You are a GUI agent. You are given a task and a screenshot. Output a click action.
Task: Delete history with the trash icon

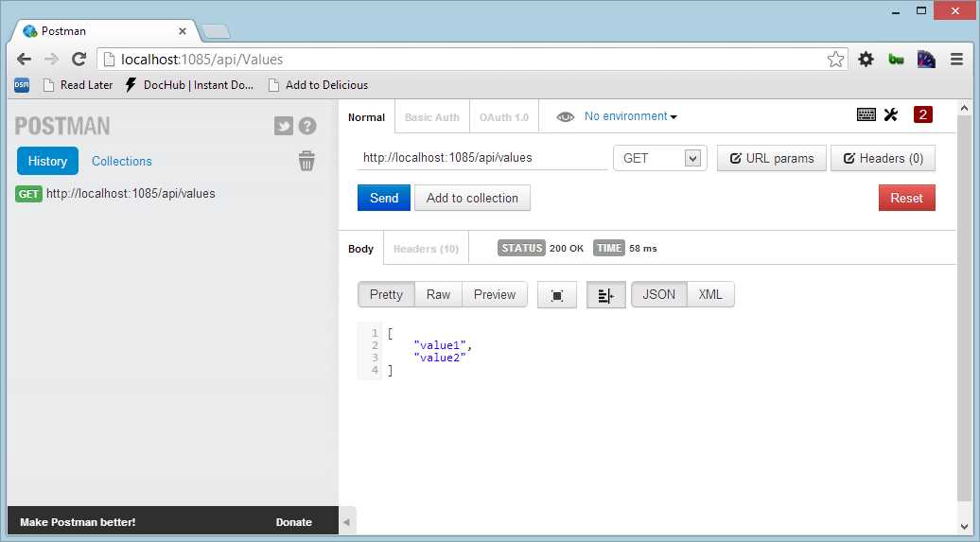[306, 161]
